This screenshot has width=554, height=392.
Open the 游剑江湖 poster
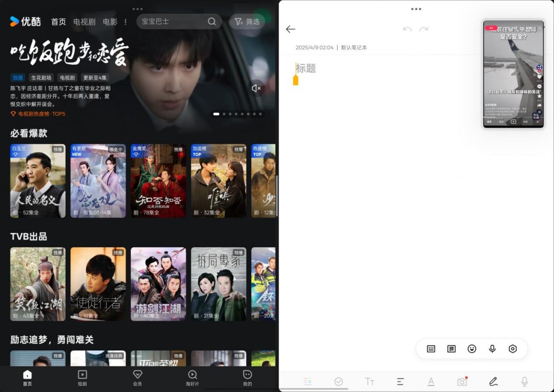coord(159,284)
